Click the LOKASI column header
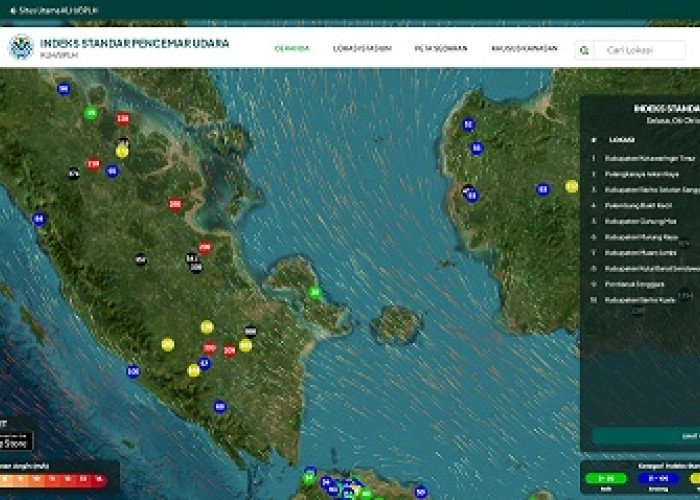The width and height of the screenshot is (700, 500). [622, 140]
